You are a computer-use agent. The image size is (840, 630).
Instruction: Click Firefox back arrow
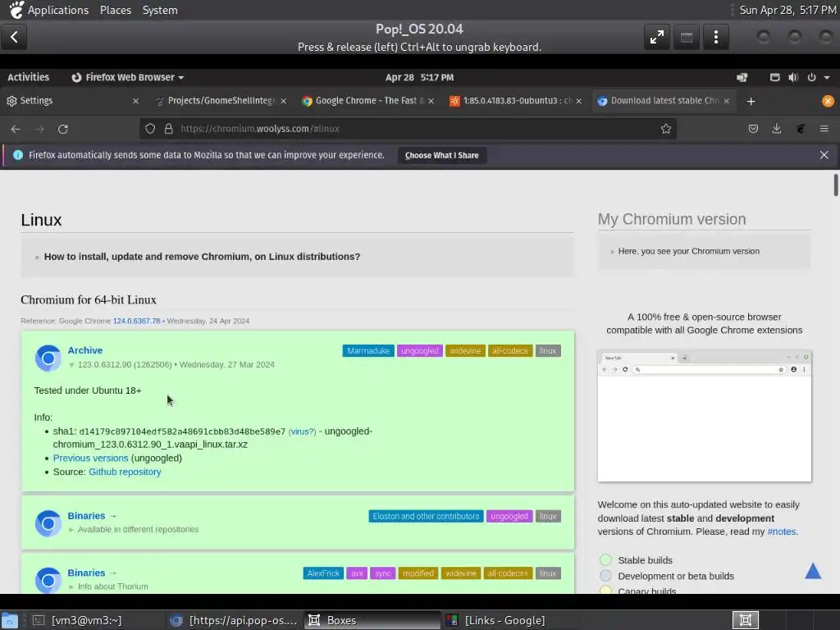tap(16, 129)
